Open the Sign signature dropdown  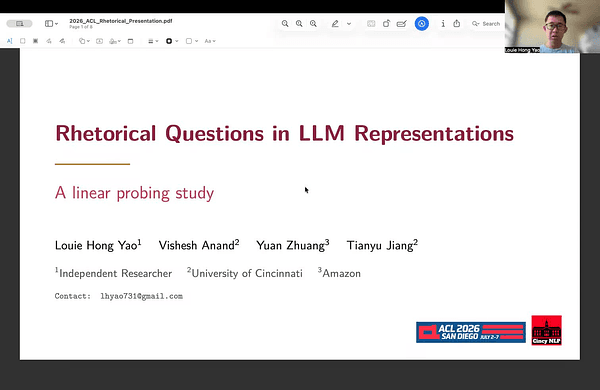coord(115,41)
